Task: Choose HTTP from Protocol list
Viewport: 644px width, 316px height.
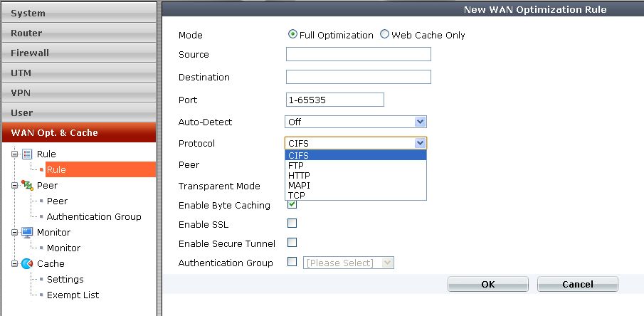Action: [299, 175]
